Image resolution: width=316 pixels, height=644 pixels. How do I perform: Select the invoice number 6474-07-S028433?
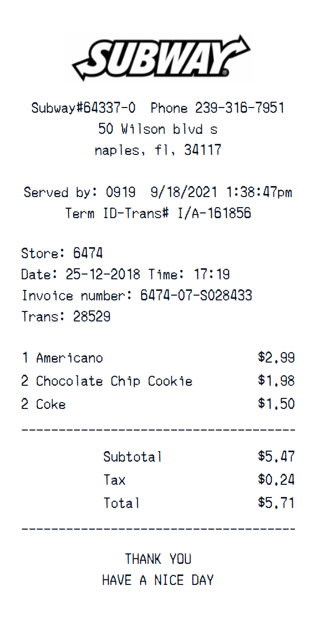pos(196,296)
